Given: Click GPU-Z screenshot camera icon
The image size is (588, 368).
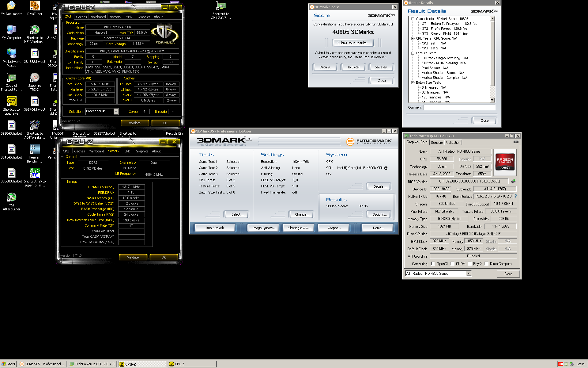Looking at the screenshot, I should [x=516, y=142].
